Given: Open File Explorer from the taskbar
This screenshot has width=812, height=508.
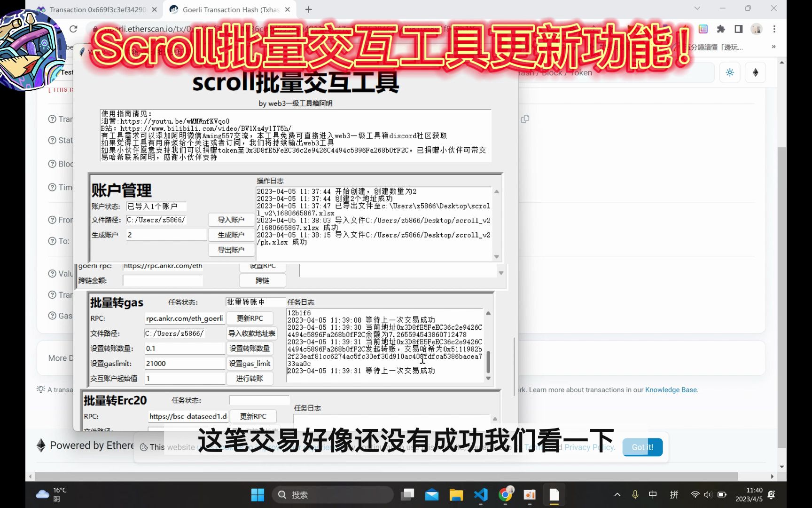Looking at the screenshot, I should click(456, 494).
